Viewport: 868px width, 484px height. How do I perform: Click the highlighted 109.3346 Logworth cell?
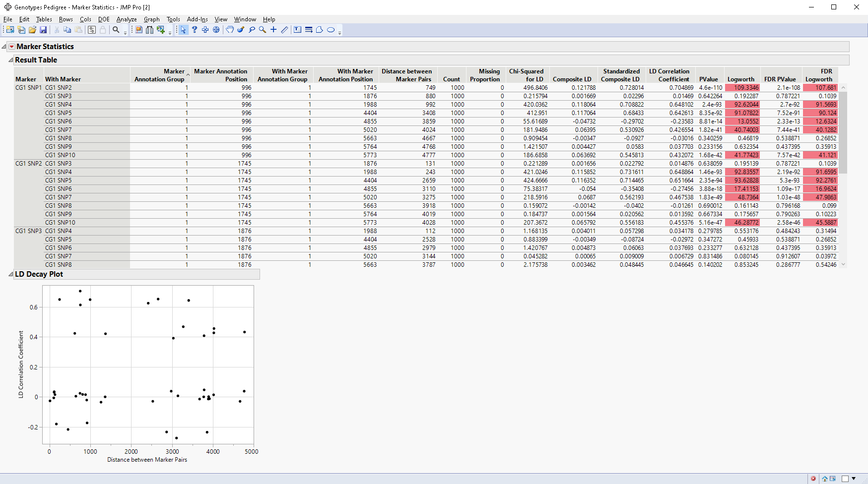742,88
